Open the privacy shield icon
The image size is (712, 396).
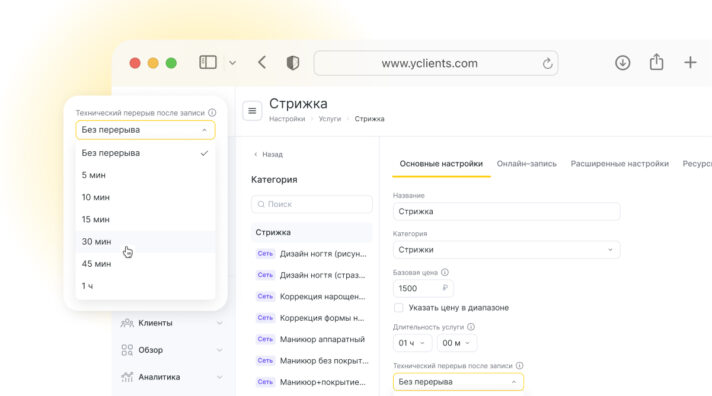coord(293,63)
